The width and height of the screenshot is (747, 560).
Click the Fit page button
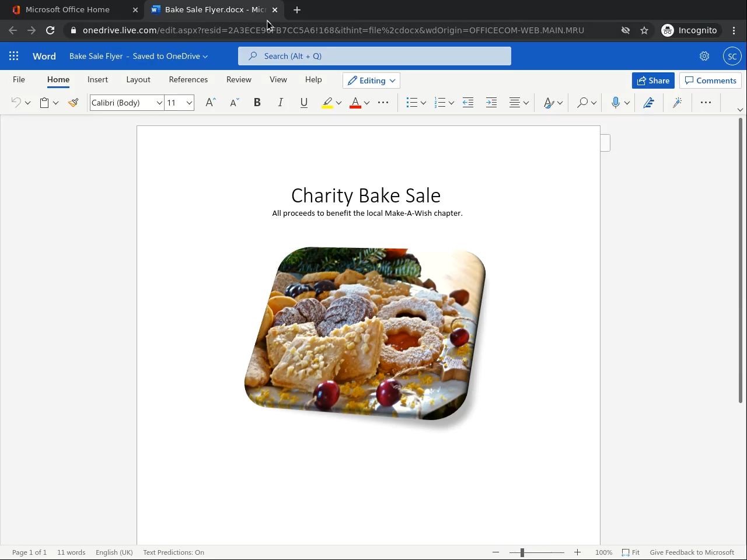631,552
